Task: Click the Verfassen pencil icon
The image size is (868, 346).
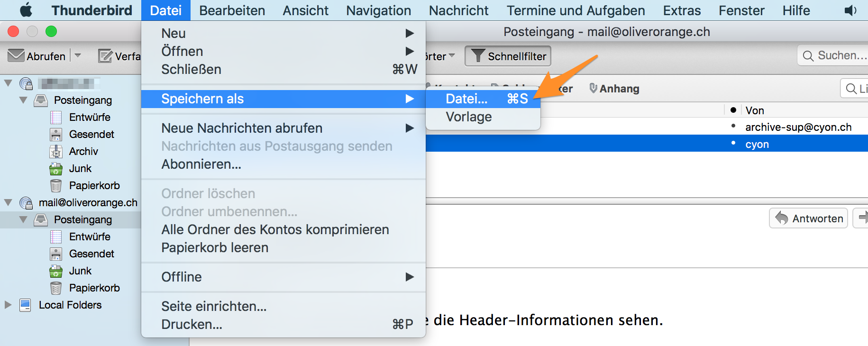Action: 105,56
